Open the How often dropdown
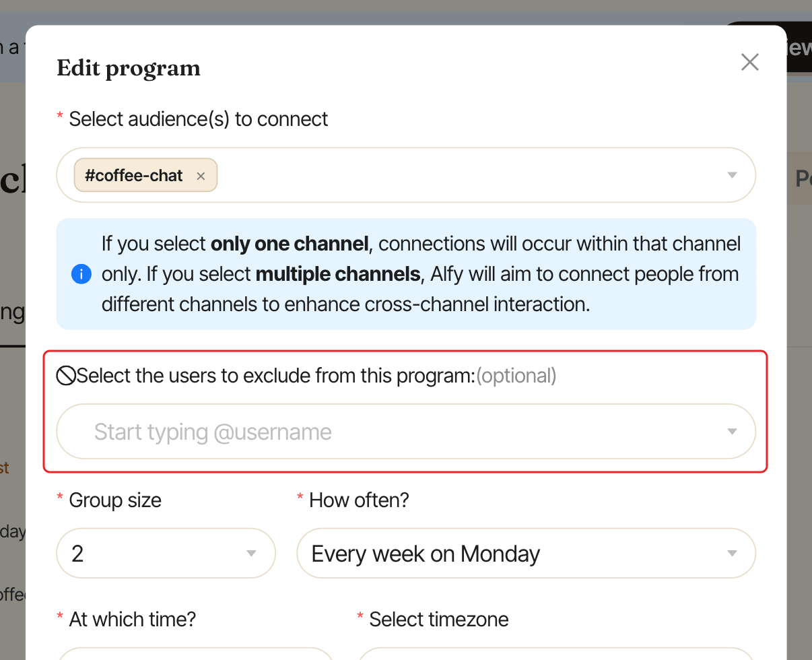Viewport: 812px width, 660px height. click(x=527, y=554)
